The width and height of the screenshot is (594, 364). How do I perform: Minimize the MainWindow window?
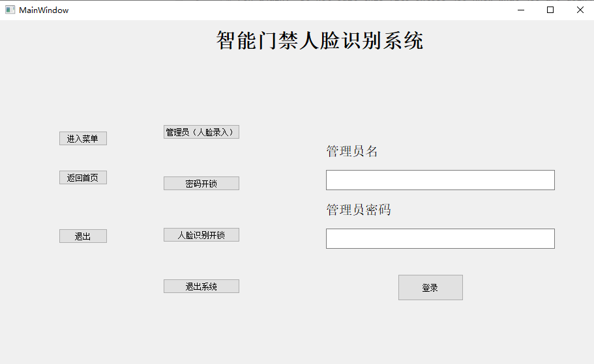(521, 10)
